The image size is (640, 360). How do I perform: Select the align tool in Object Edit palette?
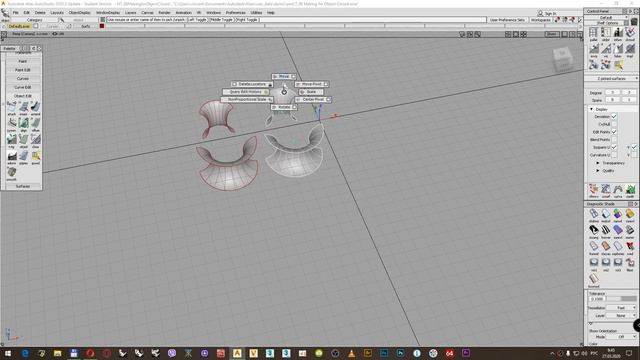(24, 123)
